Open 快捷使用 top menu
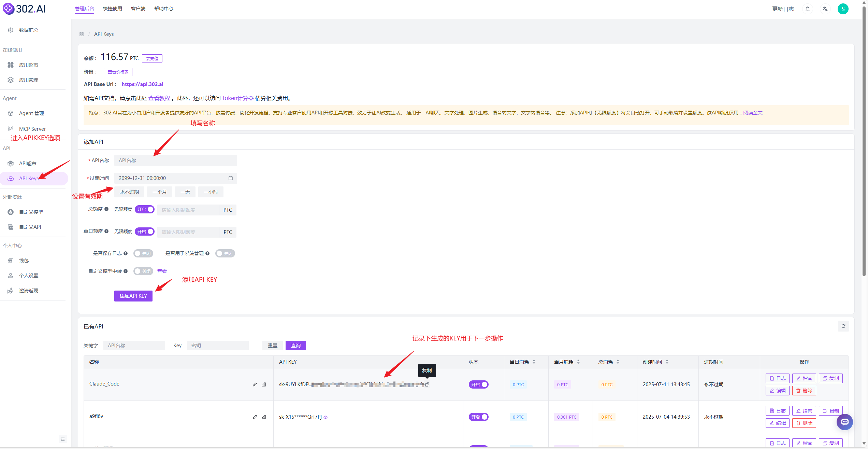 113,9
